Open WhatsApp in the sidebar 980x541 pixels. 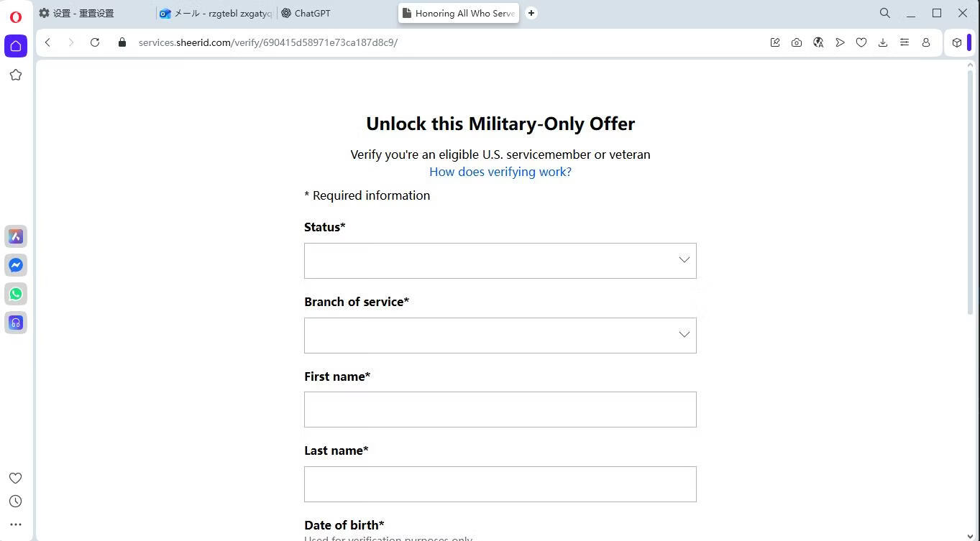click(16, 294)
